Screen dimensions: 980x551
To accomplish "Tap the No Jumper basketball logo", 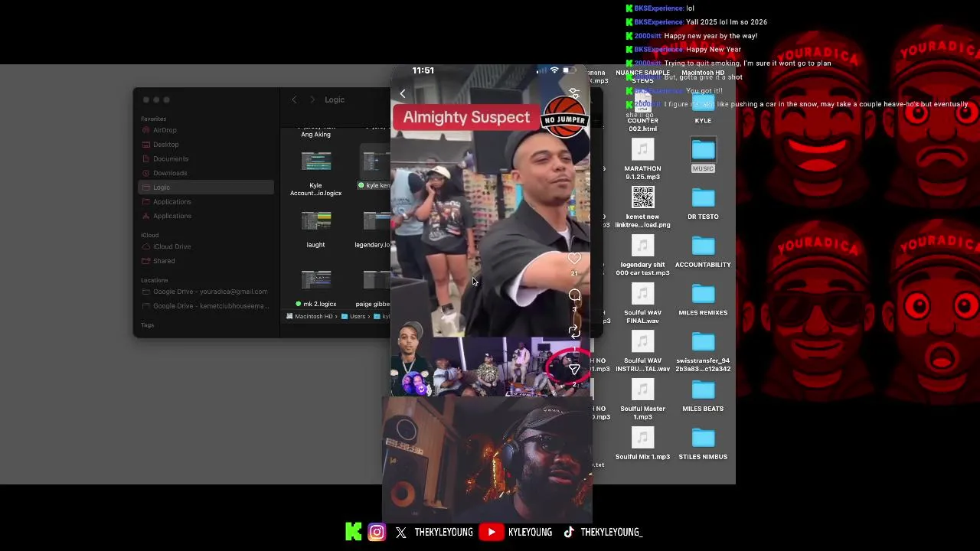I will pos(563,116).
